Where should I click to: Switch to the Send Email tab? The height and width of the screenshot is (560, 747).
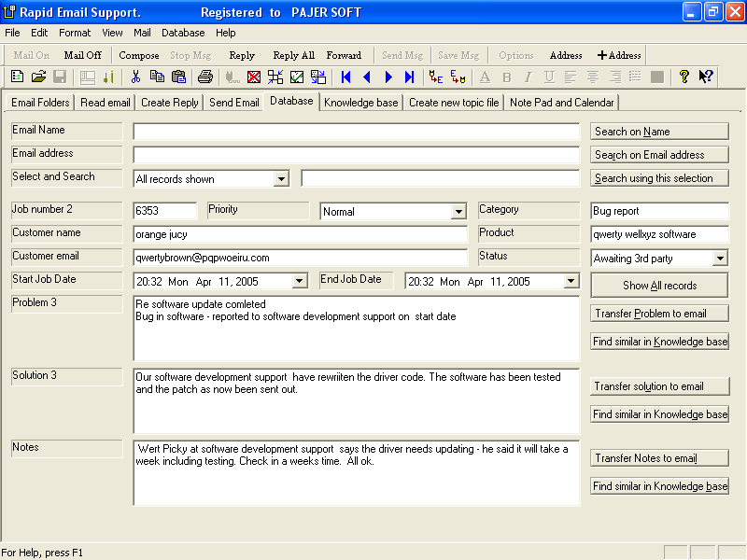pos(234,103)
